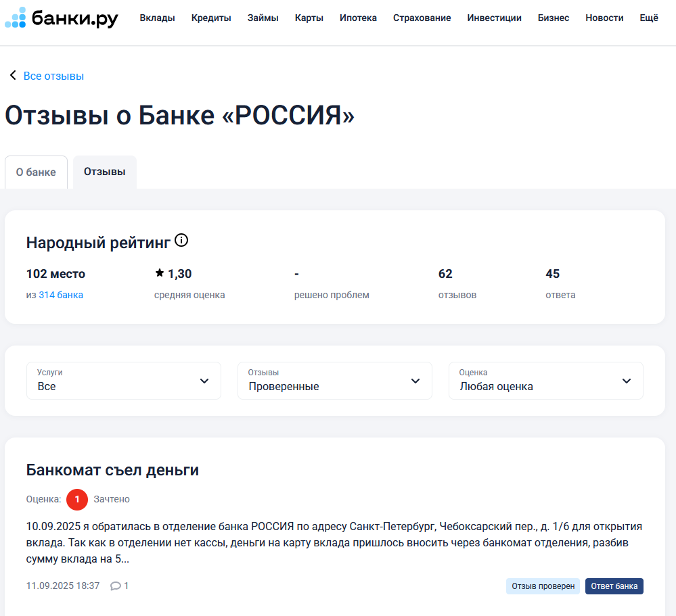Click the back chevron next to Все отзывы
The width and height of the screenshot is (676, 616).
[12, 76]
